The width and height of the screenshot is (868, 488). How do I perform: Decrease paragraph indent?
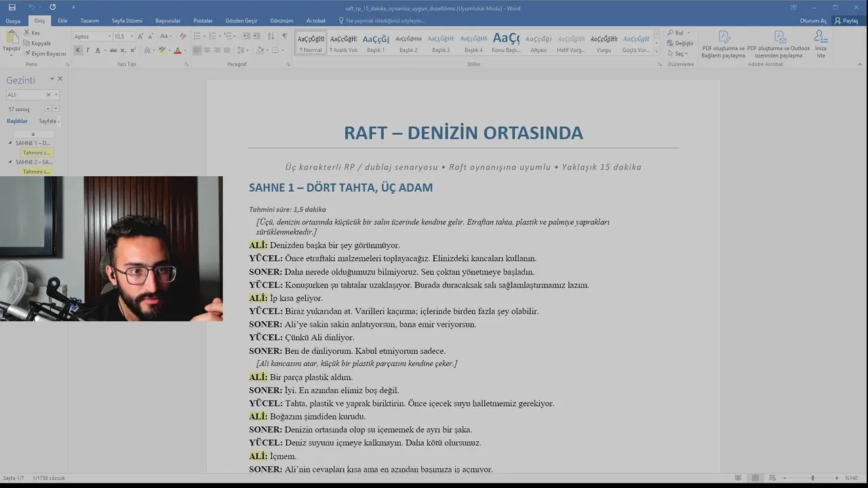247,36
